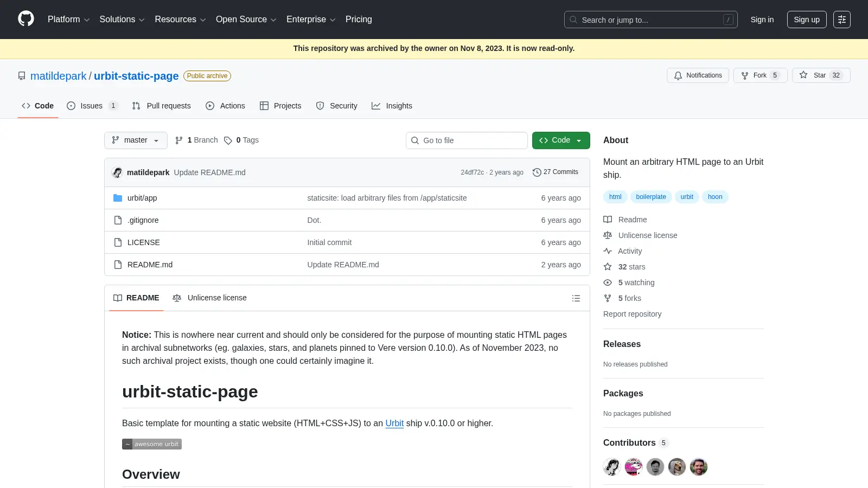Open 'staticsite: load arbitrary files' commit
The image size is (868, 488).
pyautogui.click(x=387, y=198)
